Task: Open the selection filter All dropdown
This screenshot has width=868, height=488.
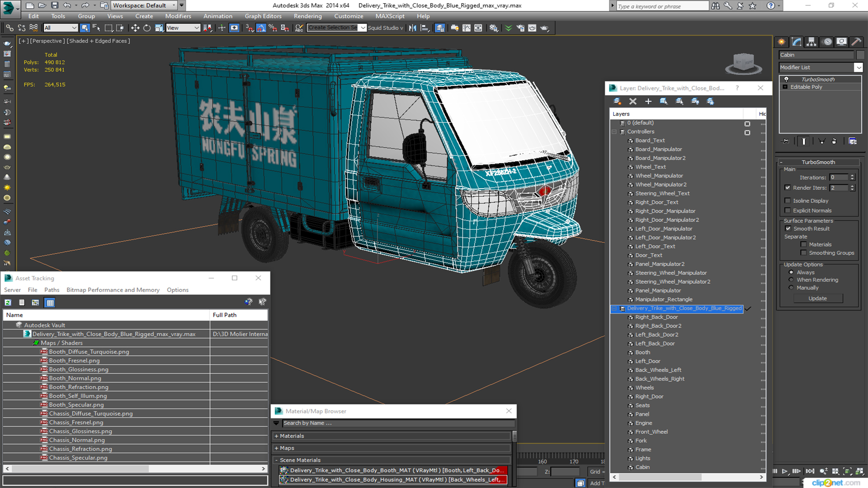Action: (x=61, y=28)
